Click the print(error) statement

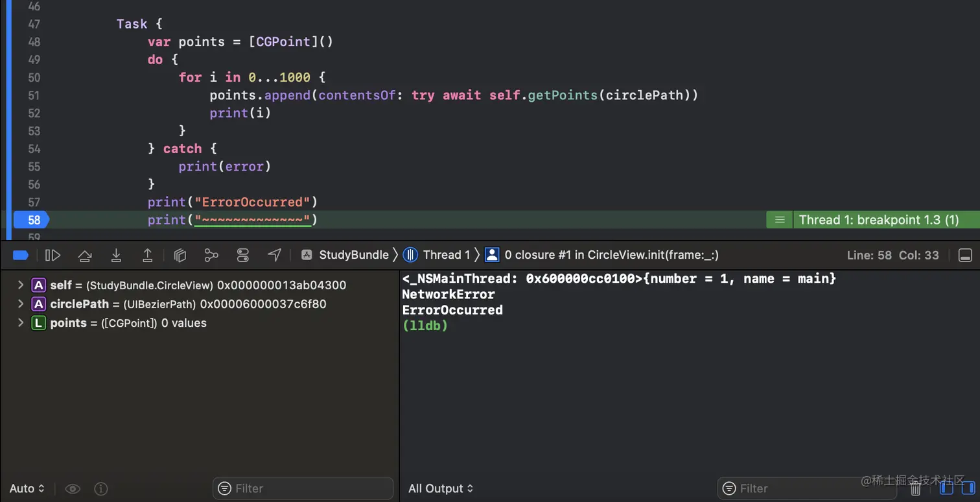point(225,167)
